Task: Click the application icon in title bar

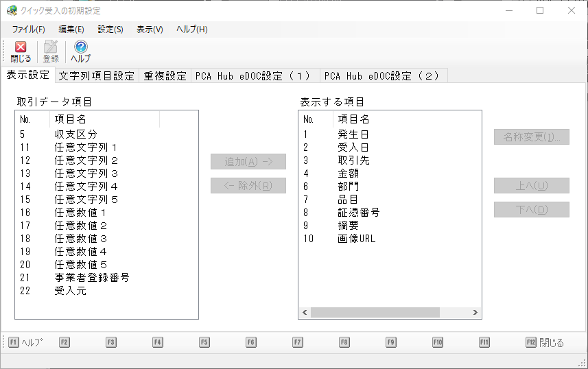Action: click(x=12, y=10)
